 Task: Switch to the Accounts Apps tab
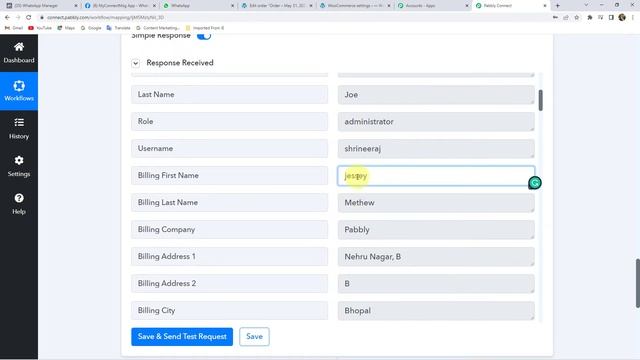[433, 6]
